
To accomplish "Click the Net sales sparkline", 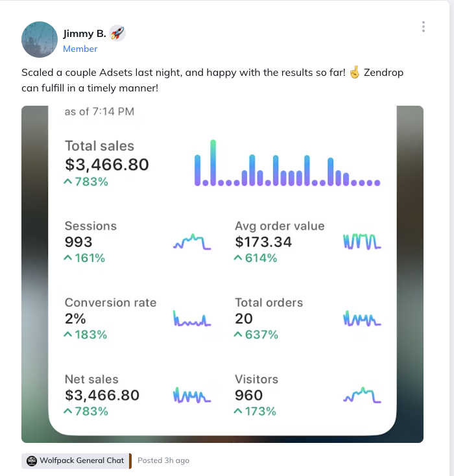I will [x=192, y=395].
